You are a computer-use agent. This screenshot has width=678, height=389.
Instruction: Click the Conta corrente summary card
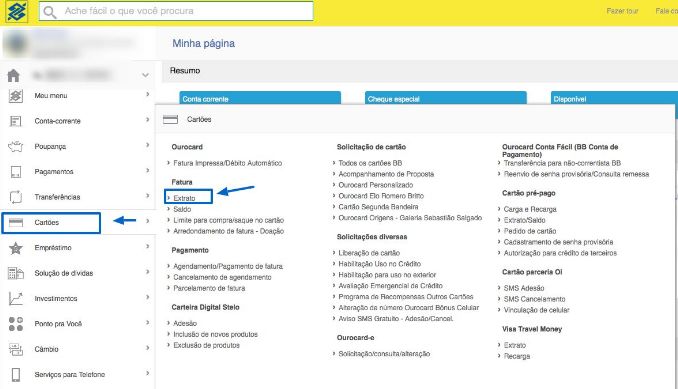click(260, 98)
